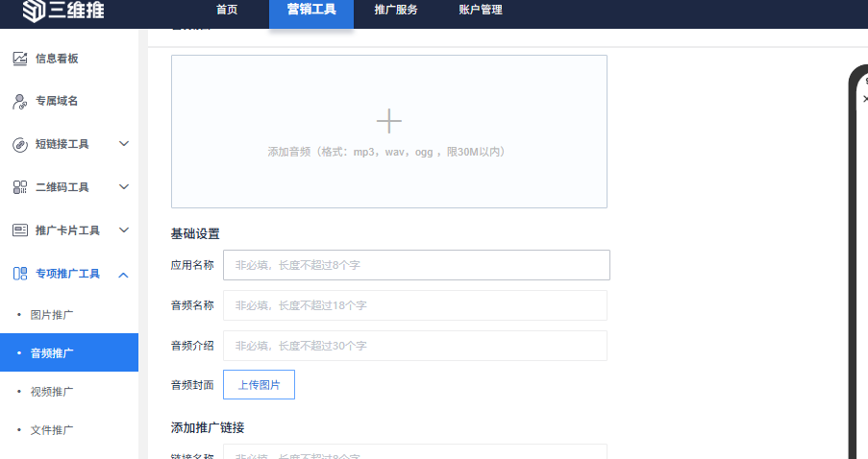Switch to the 推广服务 tab
Image resolution: width=868 pixels, height=459 pixels.
pyautogui.click(x=395, y=11)
